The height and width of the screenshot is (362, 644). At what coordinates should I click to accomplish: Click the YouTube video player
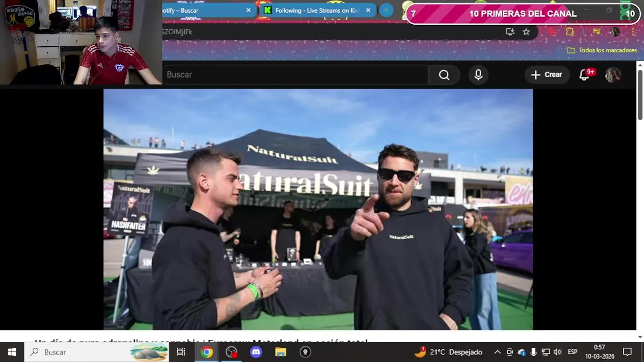[x=318, y=210]
